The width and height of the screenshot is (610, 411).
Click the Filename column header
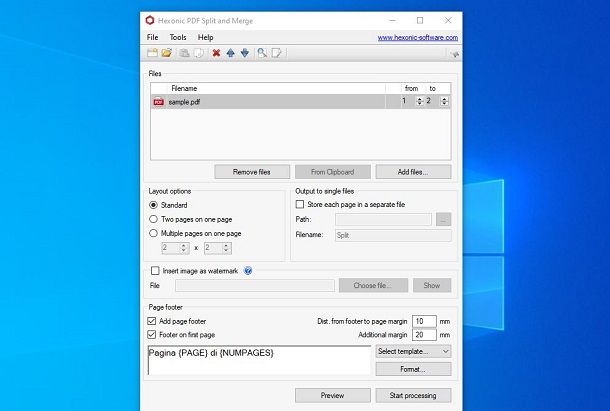pos(276,88)
